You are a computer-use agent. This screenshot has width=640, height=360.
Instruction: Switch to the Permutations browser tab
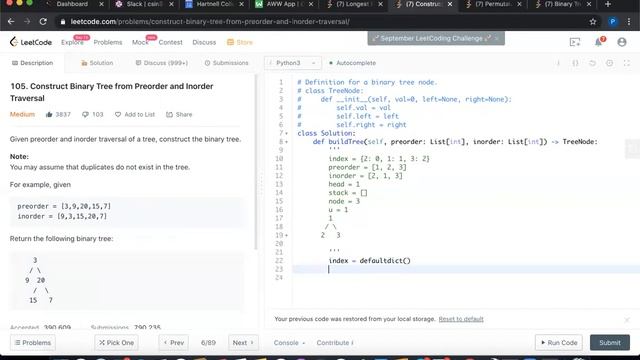click(493, 4)
